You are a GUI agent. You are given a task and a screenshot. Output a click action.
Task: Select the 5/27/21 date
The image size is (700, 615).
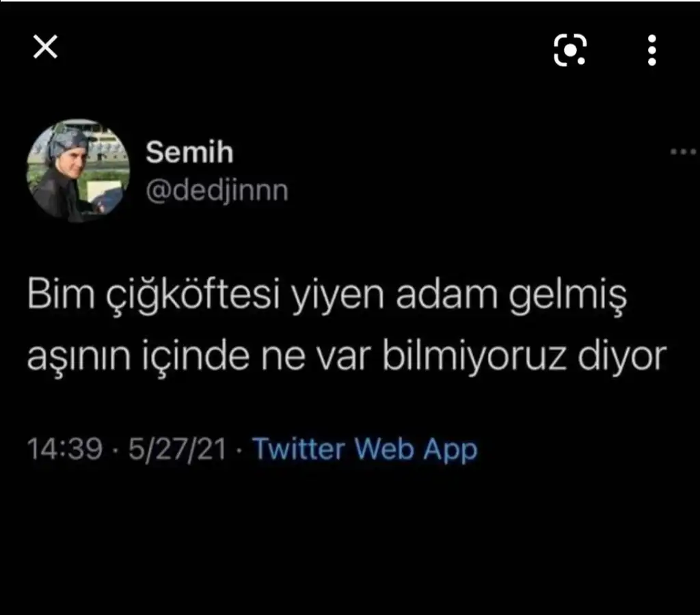tap(178, 449)
